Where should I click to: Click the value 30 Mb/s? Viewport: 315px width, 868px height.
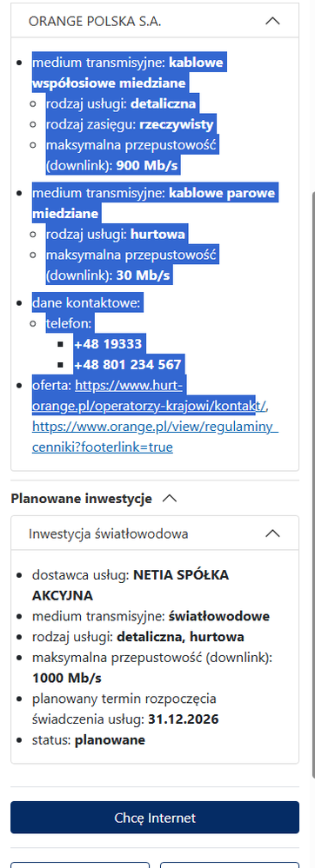(x=143, y=275)
